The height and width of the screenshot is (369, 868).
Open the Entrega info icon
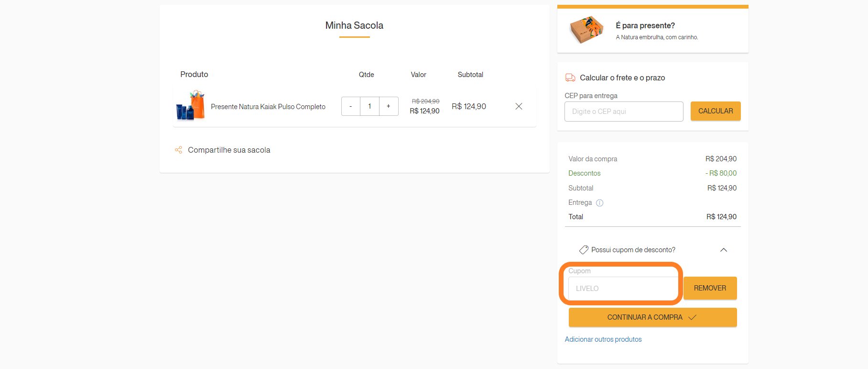[599, 203]
